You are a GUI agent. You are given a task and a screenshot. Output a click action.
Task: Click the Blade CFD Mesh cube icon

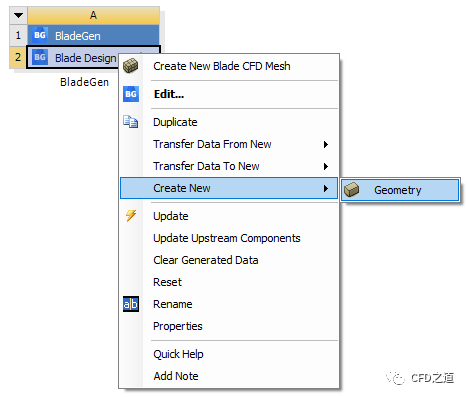pyautogui.click(x=130, y=66)
